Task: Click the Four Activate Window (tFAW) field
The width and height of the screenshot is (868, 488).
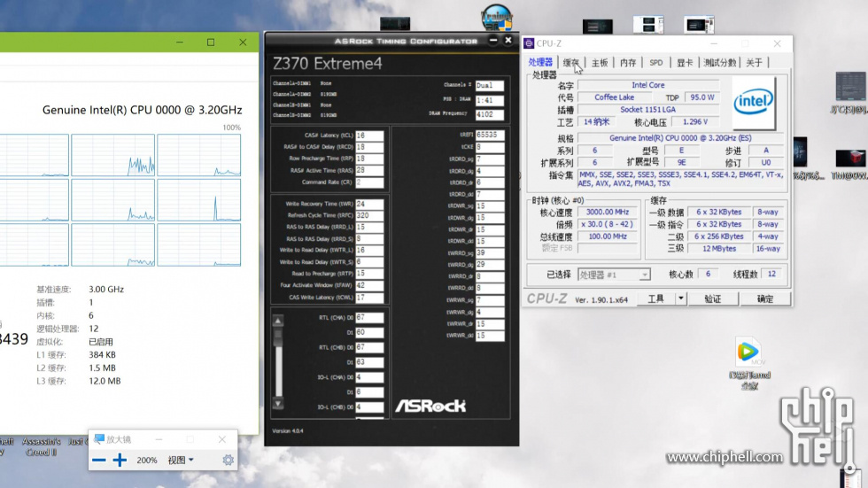Action: 370,285
